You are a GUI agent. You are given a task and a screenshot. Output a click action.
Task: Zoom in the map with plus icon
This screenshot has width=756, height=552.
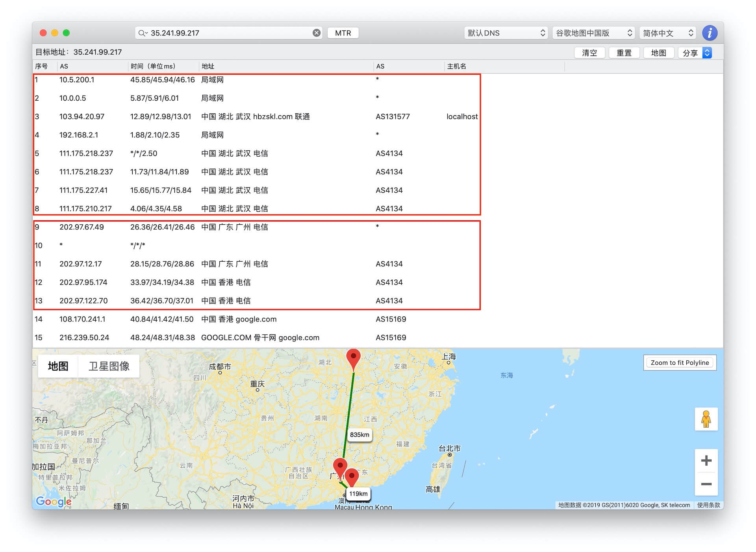point(706,461)
